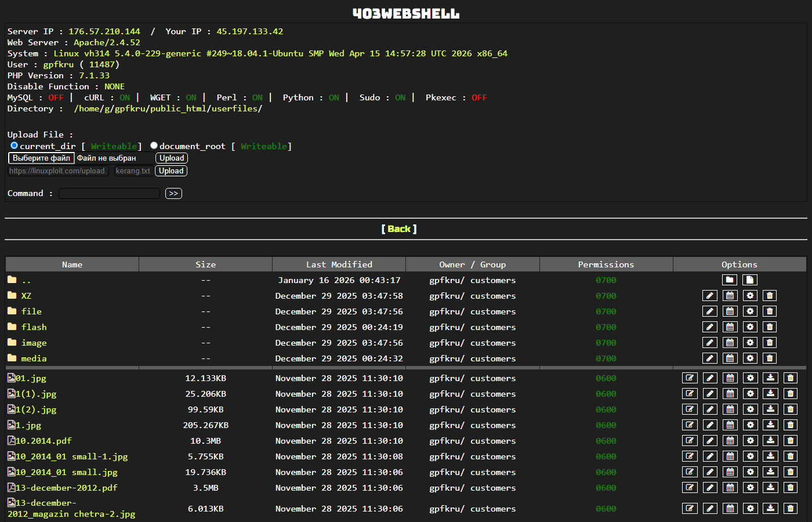Click the gear icon for the flash folder
The image size is (812, 522).
[751, 327]
